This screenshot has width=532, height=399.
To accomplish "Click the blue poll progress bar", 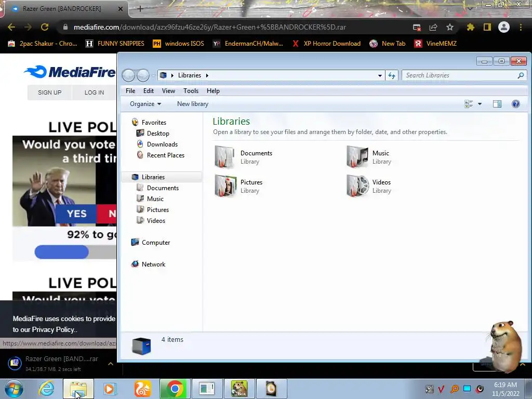I will (x=61, y=252).
